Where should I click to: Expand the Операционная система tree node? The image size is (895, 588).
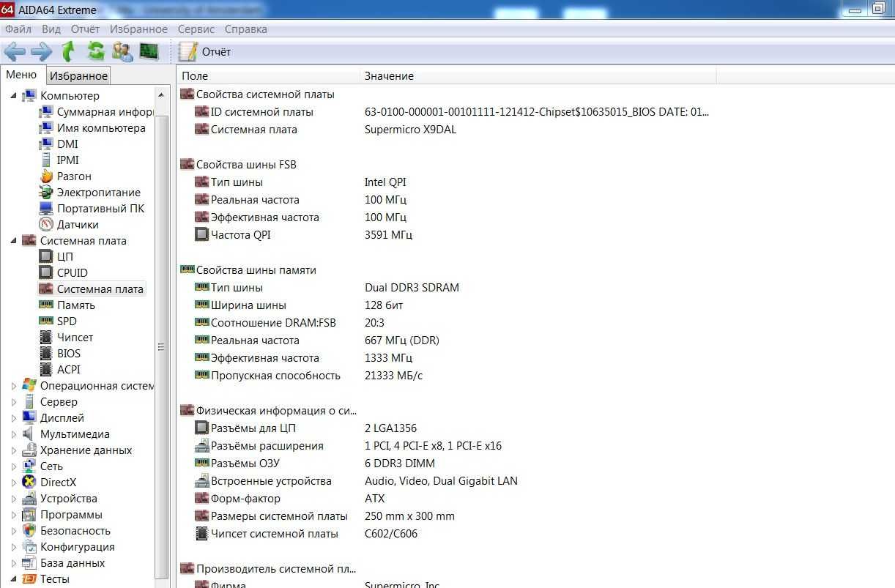point(14,385)
